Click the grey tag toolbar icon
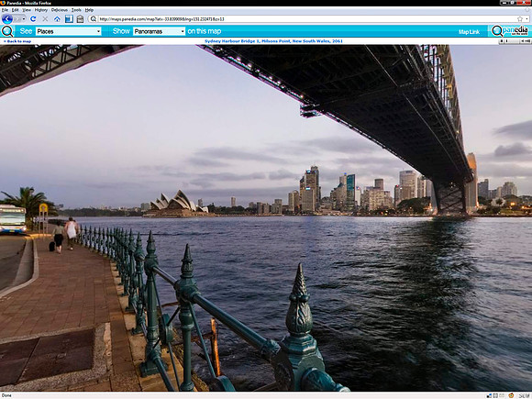This screenshot has width=532, height=399. [x=80, y=19]
